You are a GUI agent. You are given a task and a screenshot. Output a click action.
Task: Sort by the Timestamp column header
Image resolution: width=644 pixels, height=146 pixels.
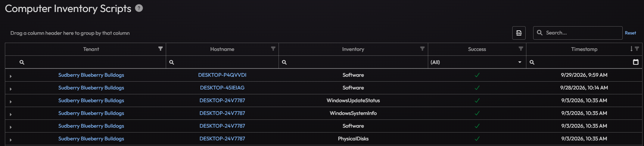coord(584,49)
